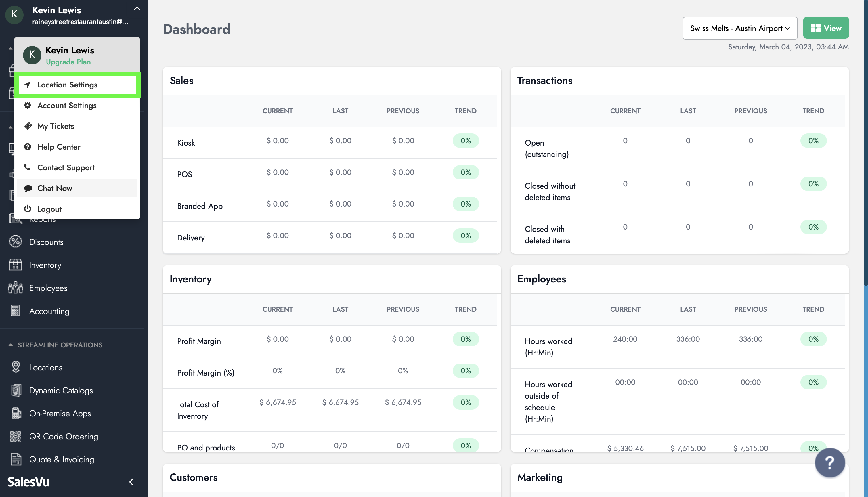868x497 pixels.
Task: Click the Closed with deleted items row label
Action: tap(548, 235)
